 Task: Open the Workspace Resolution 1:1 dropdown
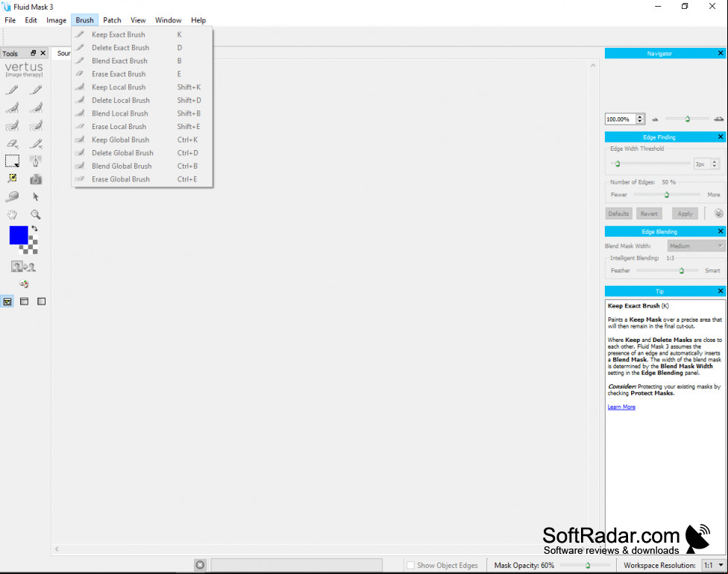[714, 565]
